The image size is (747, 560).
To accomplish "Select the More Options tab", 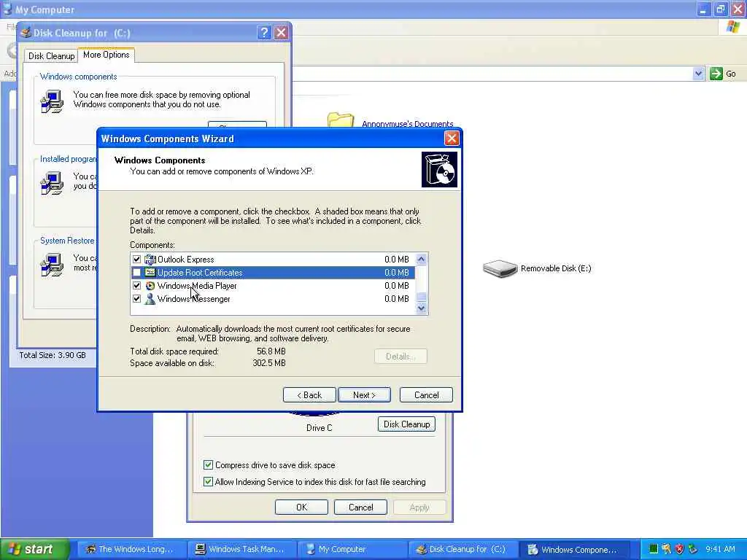I will 107,55.
